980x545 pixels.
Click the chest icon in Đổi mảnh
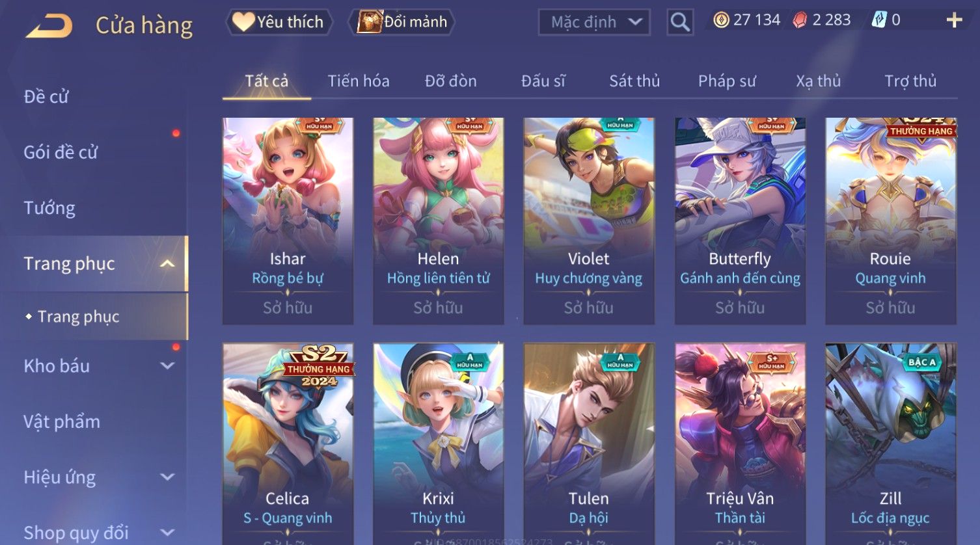click(x=370, y=22)
